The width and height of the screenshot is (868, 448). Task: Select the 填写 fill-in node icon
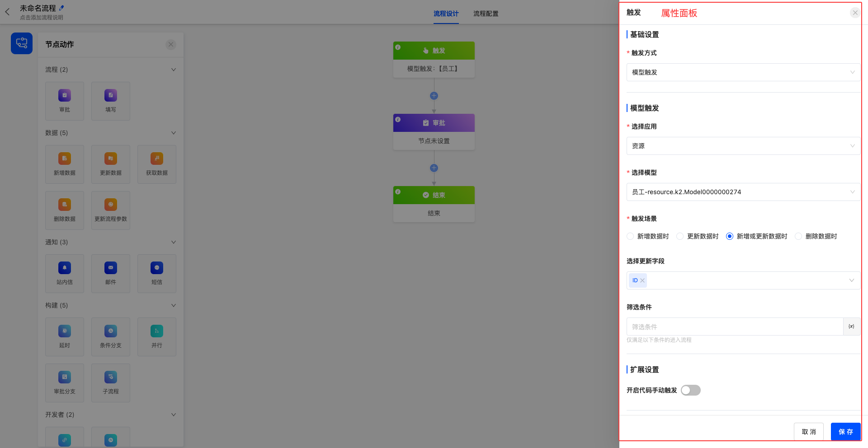click(x=111, y=96)
